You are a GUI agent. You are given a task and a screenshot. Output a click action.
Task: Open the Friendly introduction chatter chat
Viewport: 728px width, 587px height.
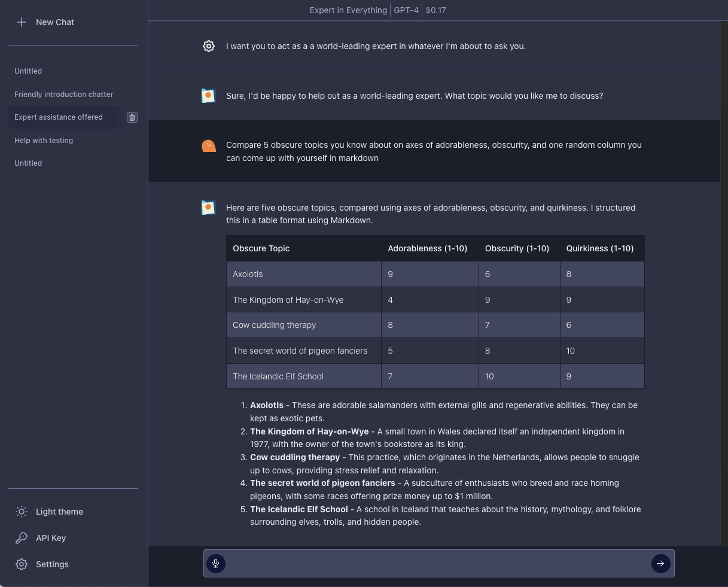click(x=64, y=95)
